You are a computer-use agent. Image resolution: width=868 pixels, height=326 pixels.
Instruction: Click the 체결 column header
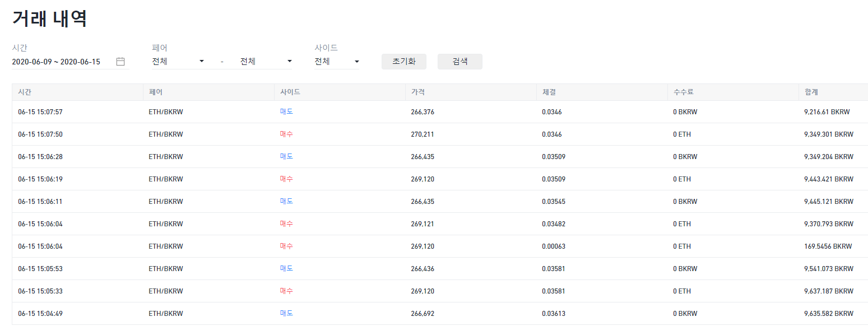point(549,92)
